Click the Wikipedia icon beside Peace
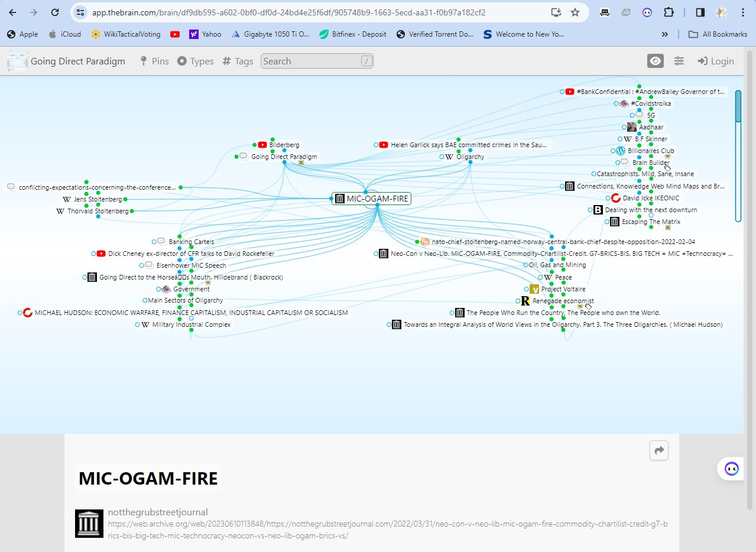The width and height of the screenshot is (756, 552). click(x=548, y=277)
